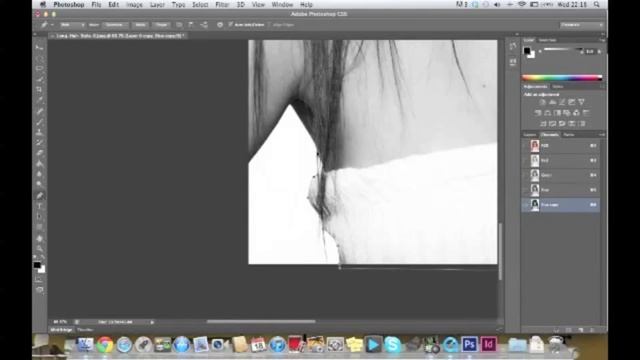Image resolution: width=640 pixels, height=360 pixels.
Task: Open the Filter menu
Action: [222, 5]
